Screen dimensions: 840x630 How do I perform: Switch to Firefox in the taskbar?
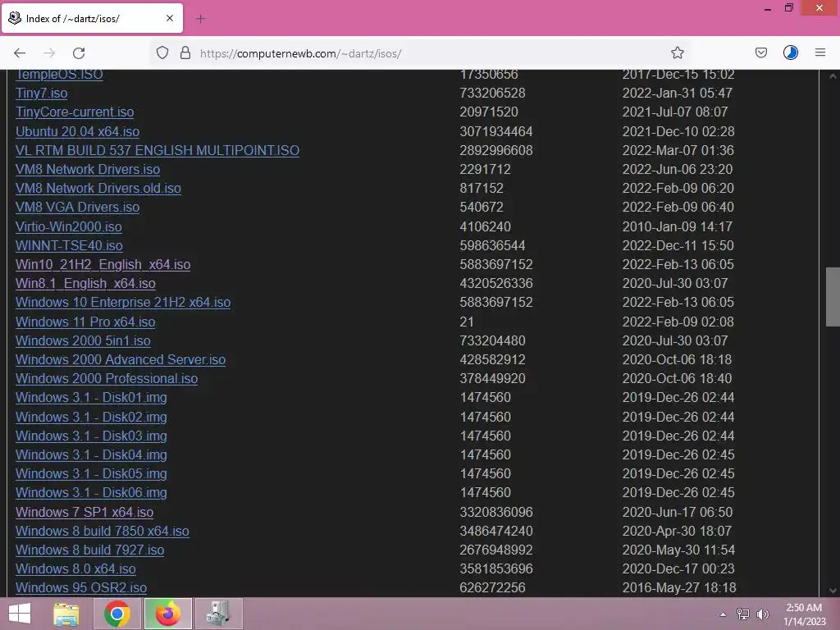tap(167, 614)
